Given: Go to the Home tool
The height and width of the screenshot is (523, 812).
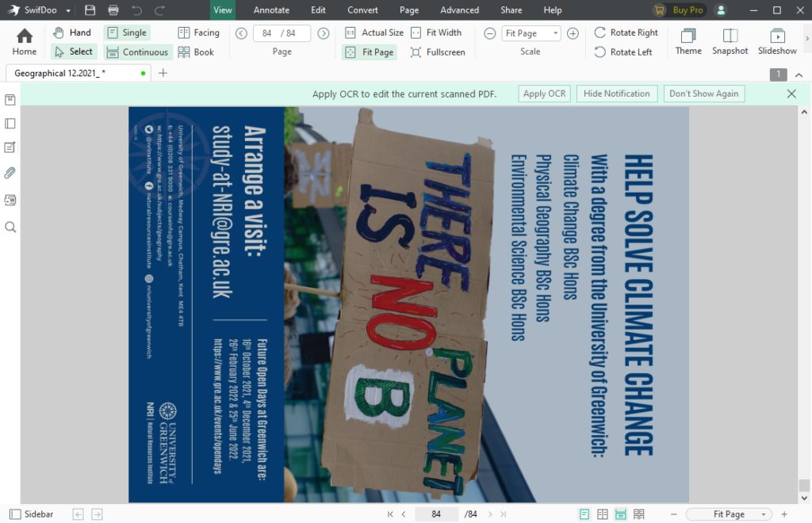Looking at the screenshot, I should (x=25, y=42).
